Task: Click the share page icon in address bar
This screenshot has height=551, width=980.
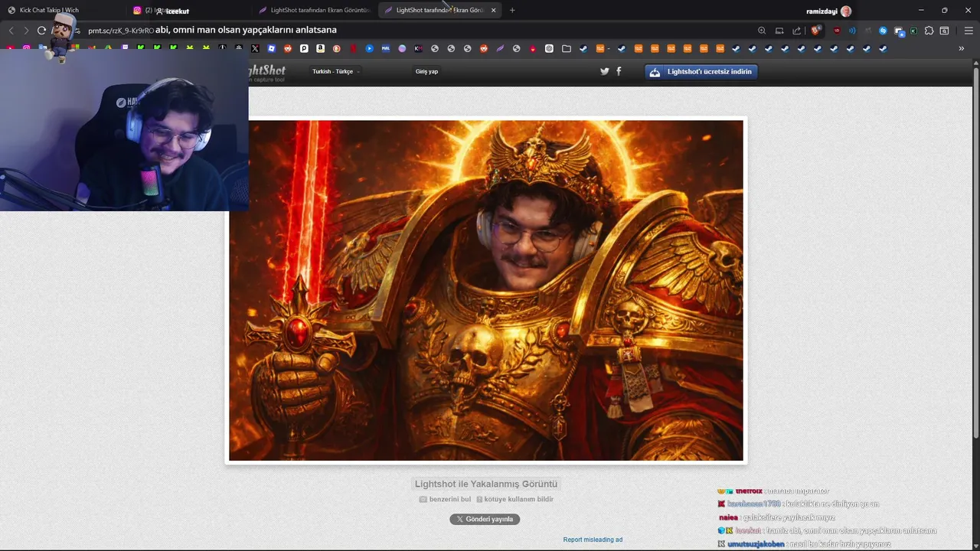Action: point(796,31)
